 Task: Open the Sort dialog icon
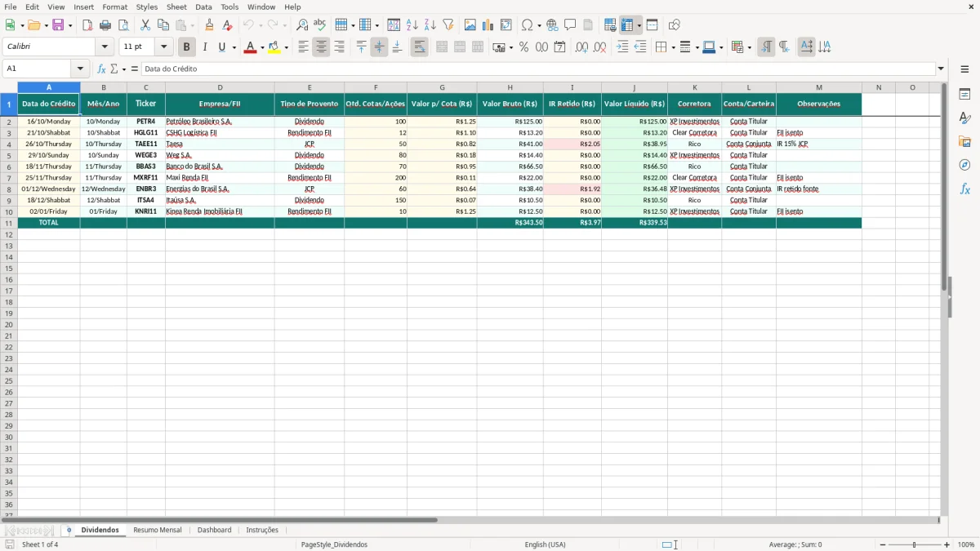(394, 25)
